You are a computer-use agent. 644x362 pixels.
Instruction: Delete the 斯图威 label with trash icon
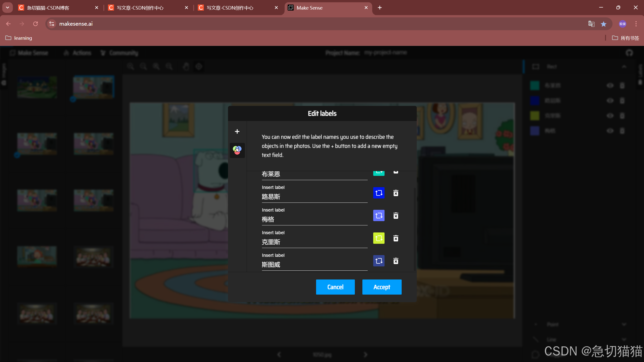point(396,261)
